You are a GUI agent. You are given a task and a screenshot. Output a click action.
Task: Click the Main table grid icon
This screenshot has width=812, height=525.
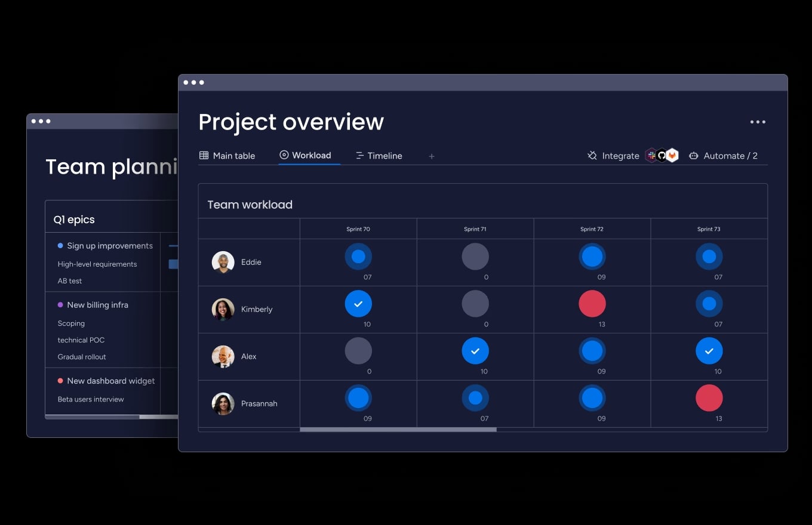[202, 155]
